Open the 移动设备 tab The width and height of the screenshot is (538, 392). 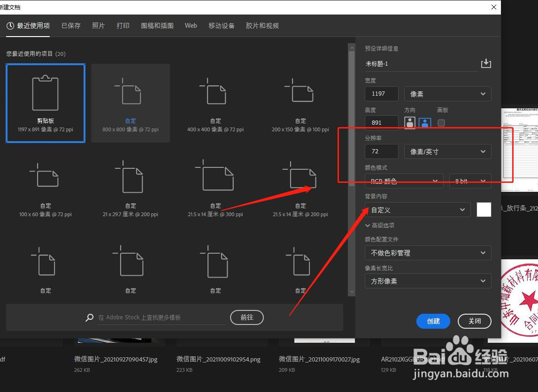pyautogui.click(x=221, y=26)
